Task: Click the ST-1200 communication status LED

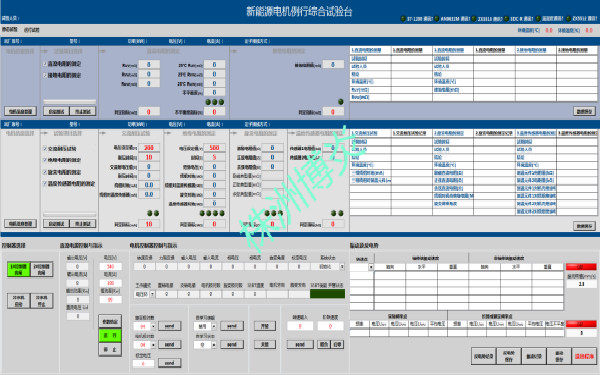Action: pyautogui.click(x=403, y=18)
